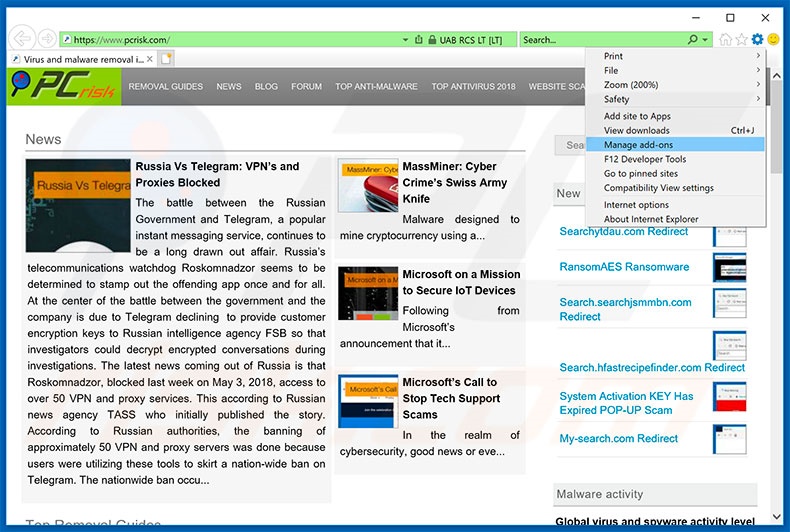Image resolution: width=790 pixels, height=532 pixels.
Task: Click the Favorites star icon
Action: [741, 40]
